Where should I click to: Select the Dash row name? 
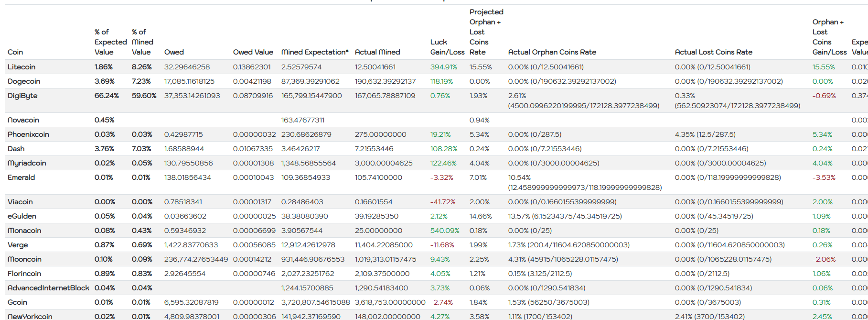[x=16, y=149]
